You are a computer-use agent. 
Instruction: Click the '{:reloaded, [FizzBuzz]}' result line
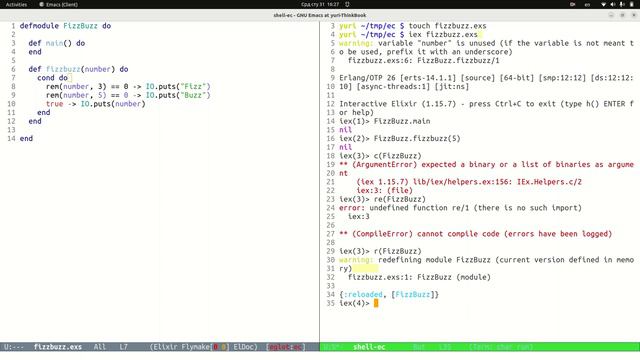[389, 294]
